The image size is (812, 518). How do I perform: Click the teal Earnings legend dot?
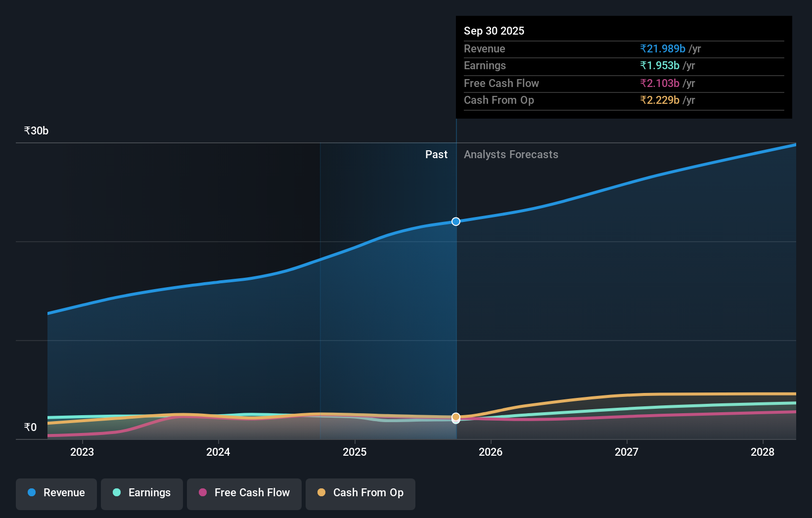[116, 493]
